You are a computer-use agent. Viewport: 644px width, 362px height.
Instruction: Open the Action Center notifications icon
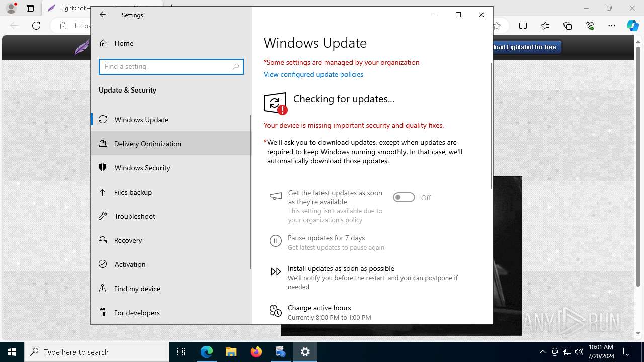(627, 352)
